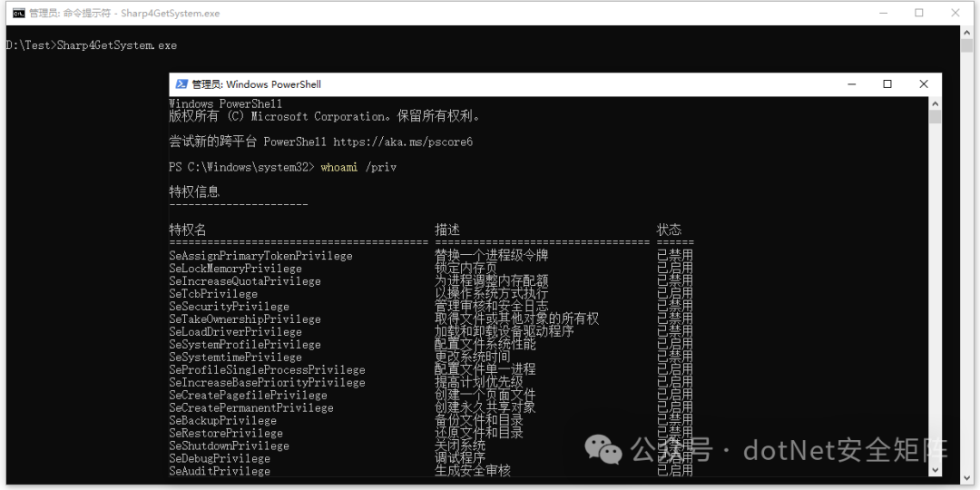
Task: Maximize the PowerShell window
Action: point(887,84)
